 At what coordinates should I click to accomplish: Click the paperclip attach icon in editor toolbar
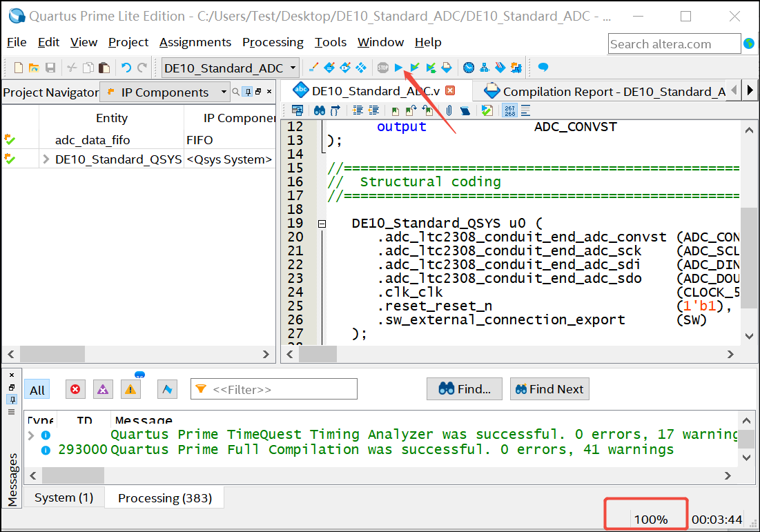click(449, 110)
